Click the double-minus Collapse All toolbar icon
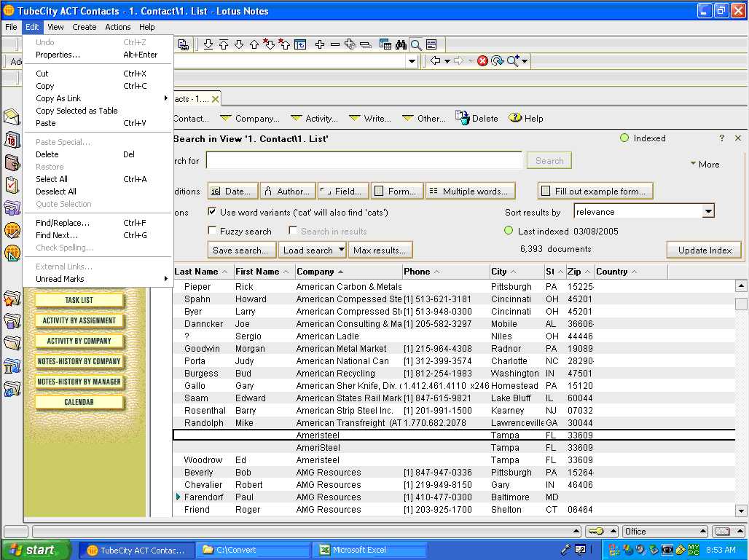 click(x=366, y=45)
